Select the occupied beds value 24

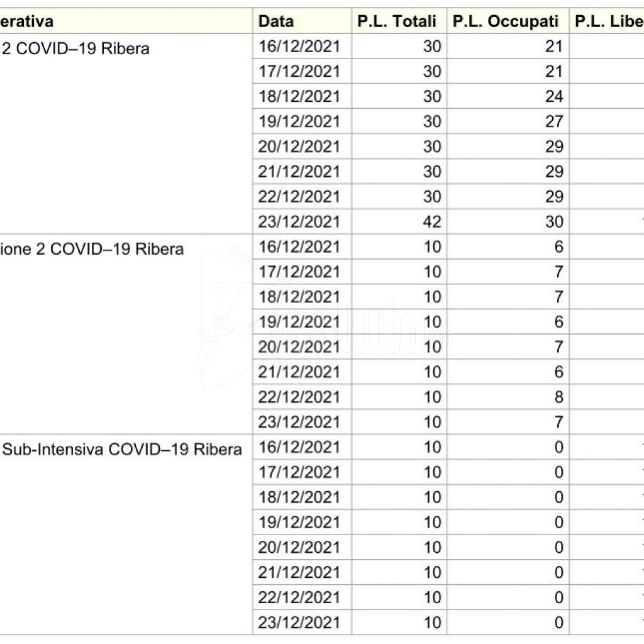554,96
